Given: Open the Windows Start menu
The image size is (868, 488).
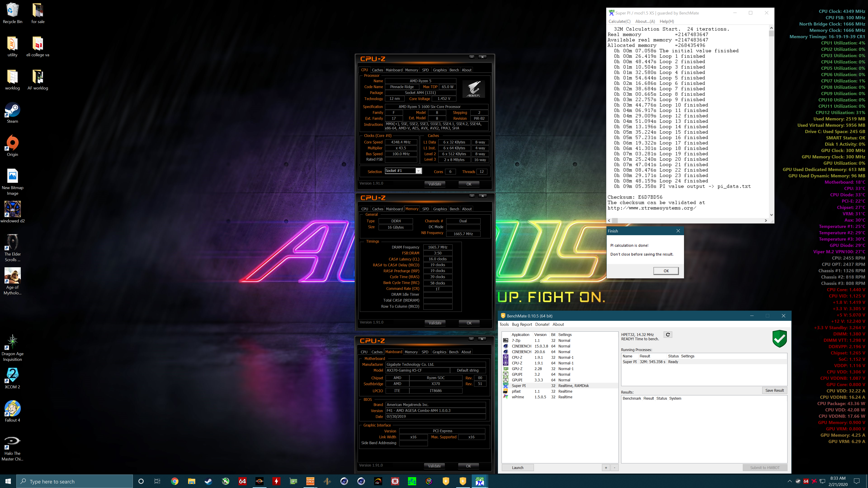Looking at the screenshot, I should pyautogui.click(x=8, y=481).
